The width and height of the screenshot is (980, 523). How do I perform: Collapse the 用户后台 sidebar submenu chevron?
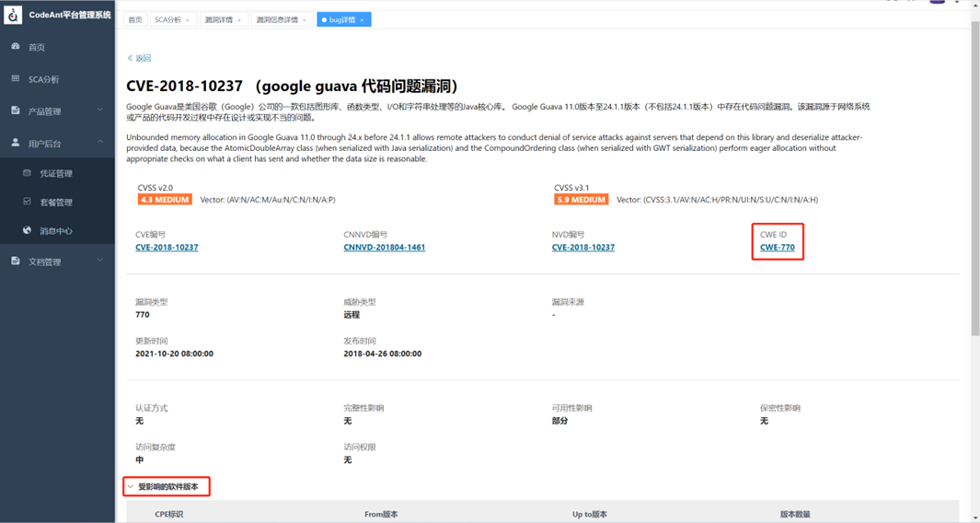coord(100,142)
